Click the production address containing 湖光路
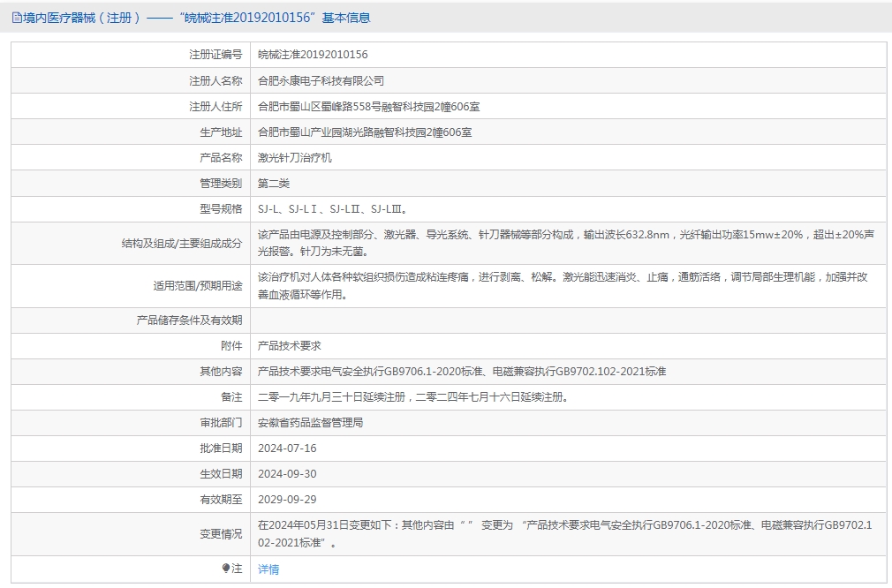Viewport: 892px width, 588px height. [364, 132]
